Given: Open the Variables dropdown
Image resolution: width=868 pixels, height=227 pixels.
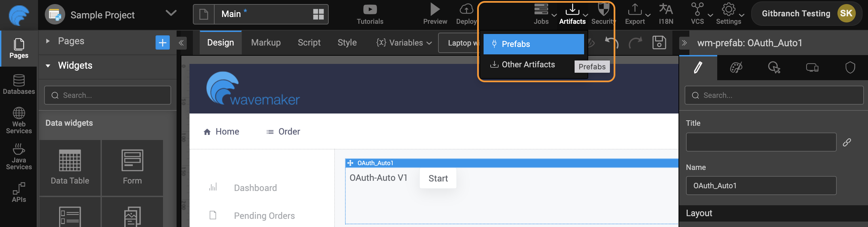Looking at the screenshot, I should (404, 43).
